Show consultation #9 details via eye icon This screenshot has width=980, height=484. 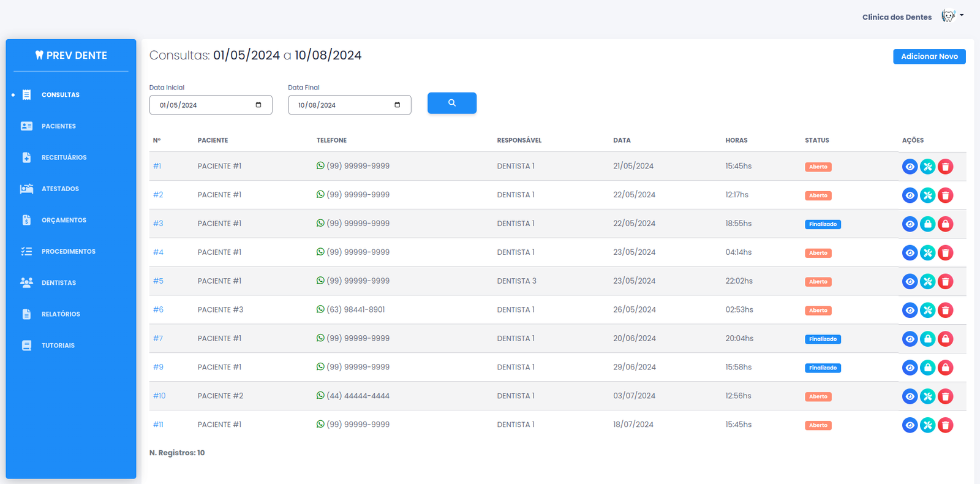coord(910,368)
